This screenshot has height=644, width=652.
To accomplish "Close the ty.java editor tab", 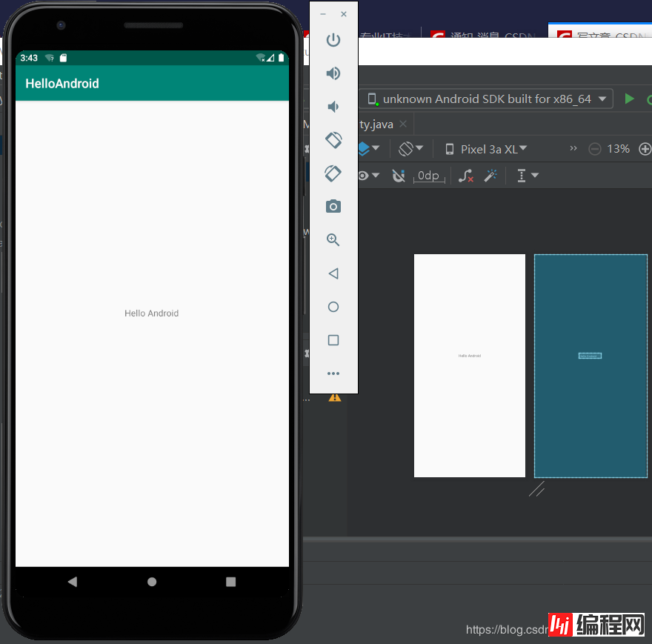I will point(402,124).
